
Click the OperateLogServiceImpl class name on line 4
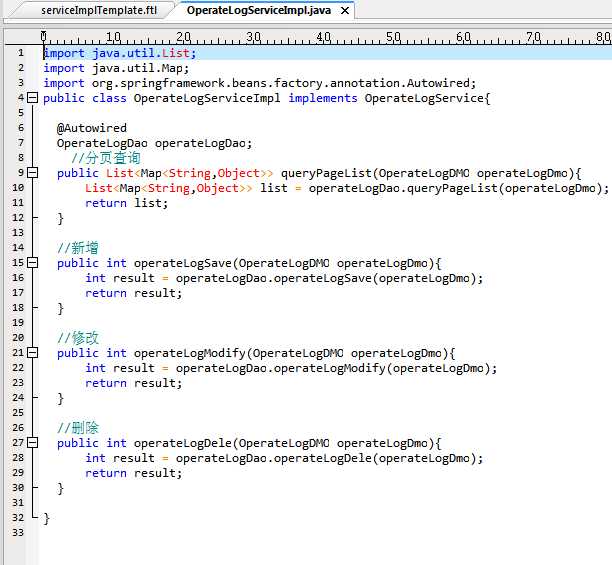(207, 98)
